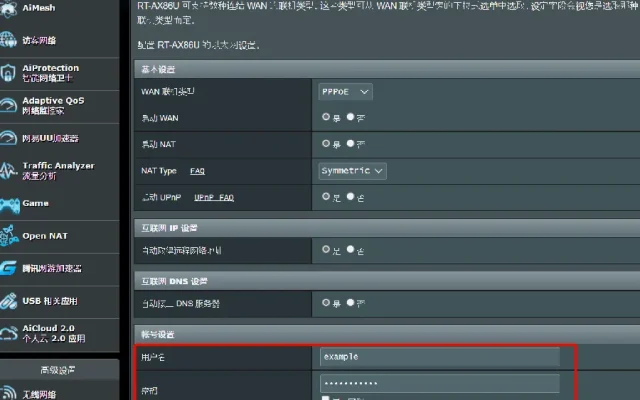Click the masked password input field
The width and height of the screenshot is (640, 400).
440,383
